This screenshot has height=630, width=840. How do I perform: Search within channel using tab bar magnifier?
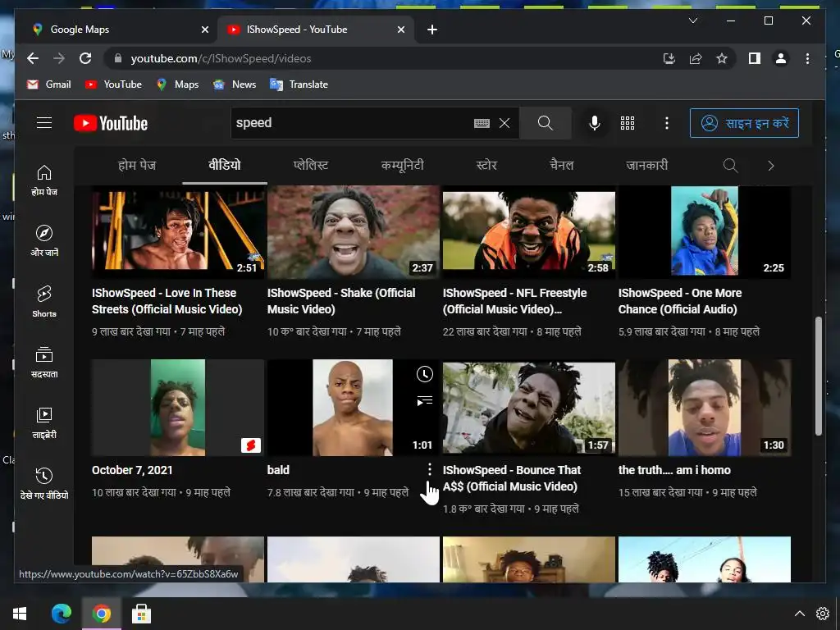pyautogui.click(x=730, y=166)
